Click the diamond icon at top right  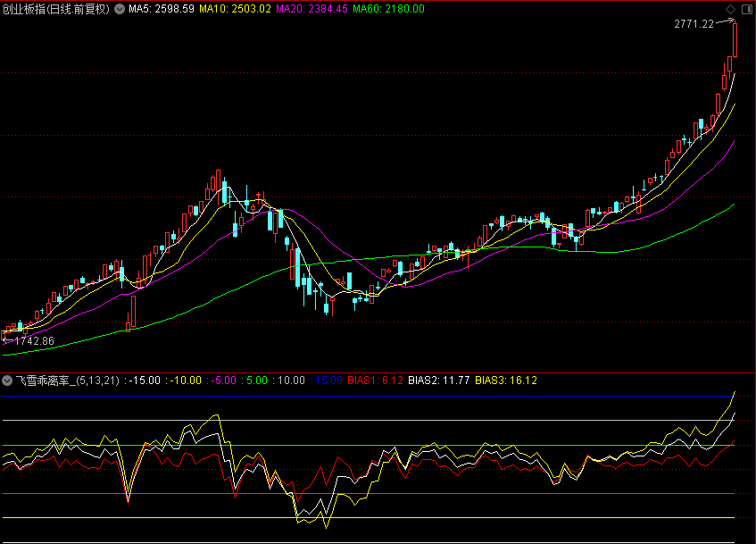coord(730,9)
